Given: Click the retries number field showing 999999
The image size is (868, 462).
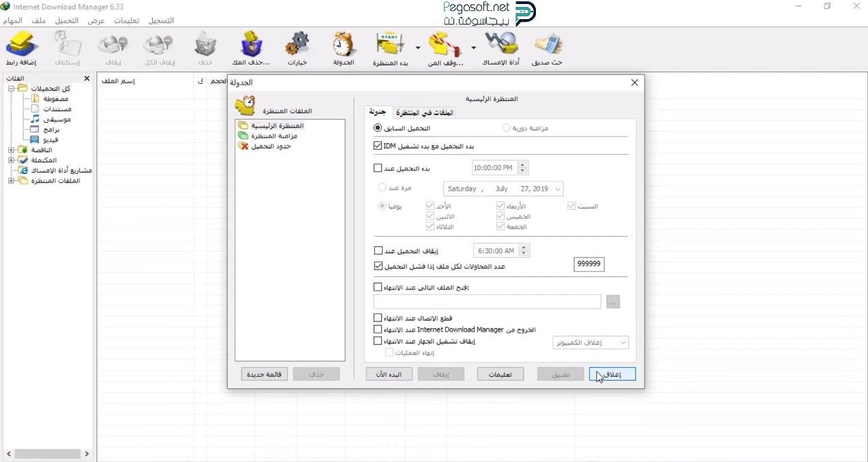Looking at the screenshot, I should click(589, 265).
